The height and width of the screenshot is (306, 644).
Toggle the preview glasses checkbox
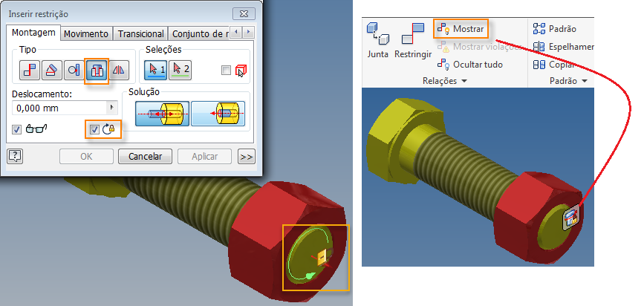(x=17, y=130)
